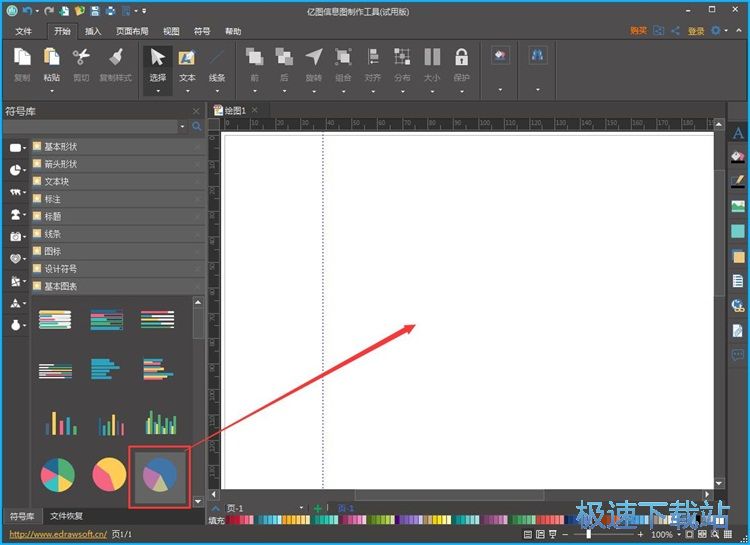The height and width of the screenshot is (545, 750).
Task: Adjust the zoom slider handle
Action: [x=588, y=534]
